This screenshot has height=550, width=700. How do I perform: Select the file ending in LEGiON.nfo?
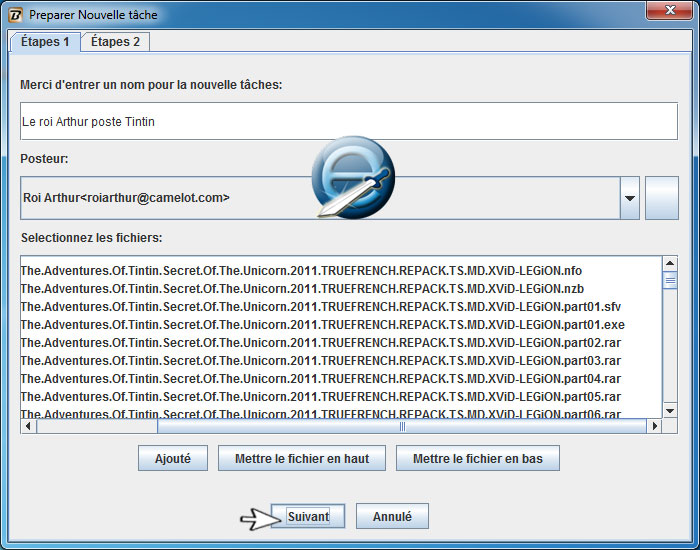[301, 271]
